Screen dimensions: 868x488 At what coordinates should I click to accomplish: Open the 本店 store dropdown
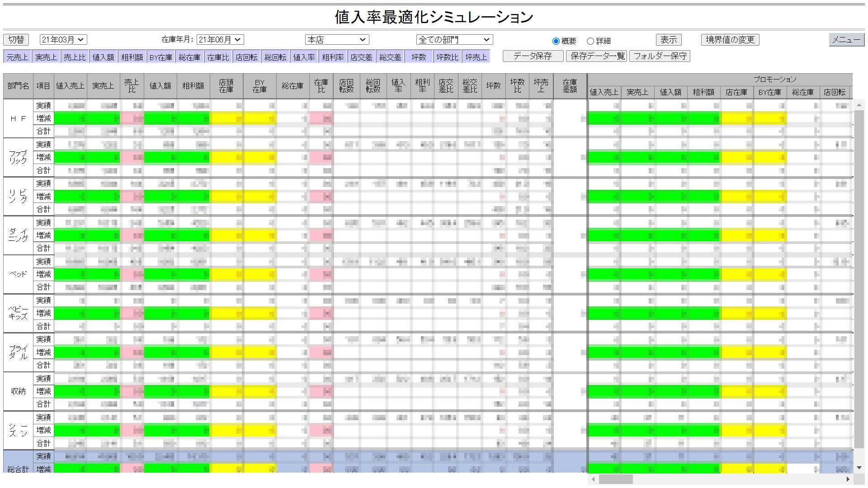[337, 40]
